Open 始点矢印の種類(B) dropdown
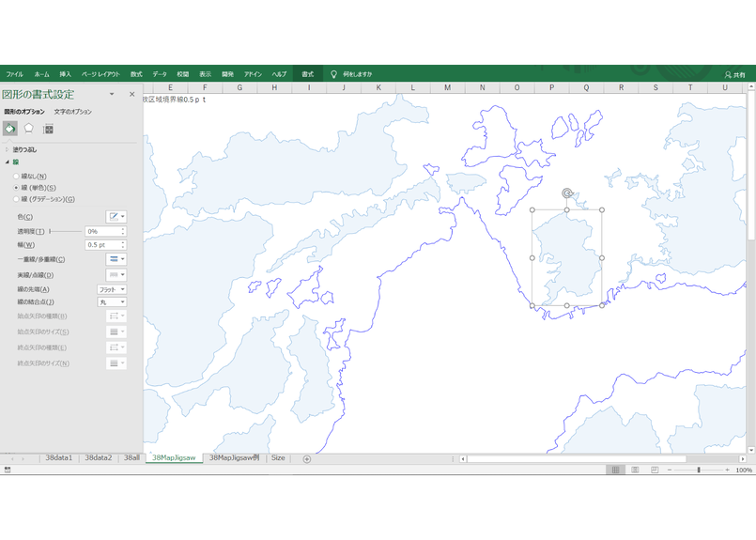This screenshot has height=540, width=756. (116, 316)
